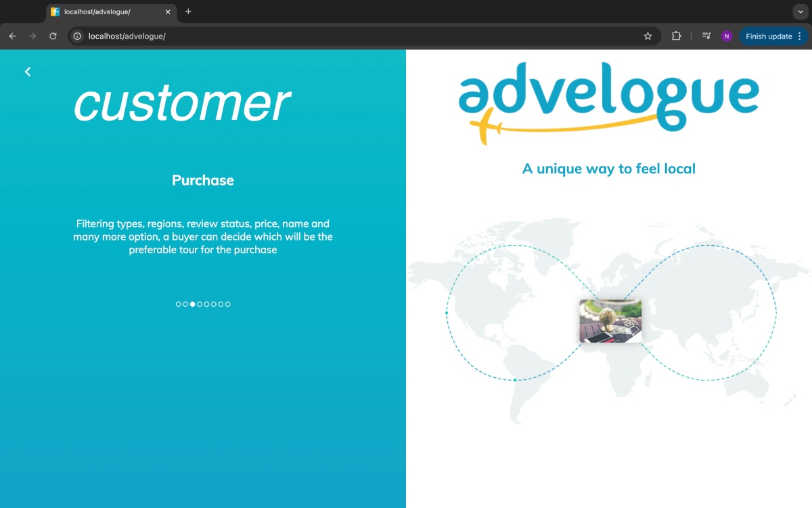Open the tab search dropdown arrow

click(x=800, y=12)
